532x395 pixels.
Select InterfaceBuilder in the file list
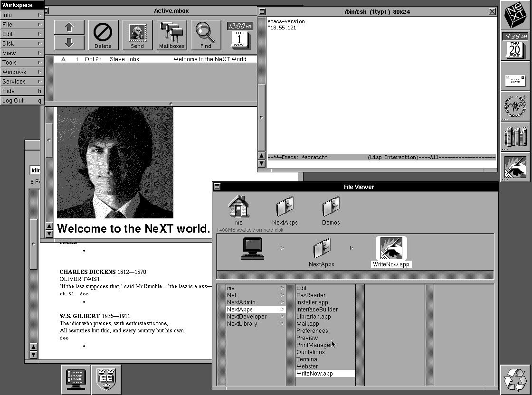click(x=325, y=310)
